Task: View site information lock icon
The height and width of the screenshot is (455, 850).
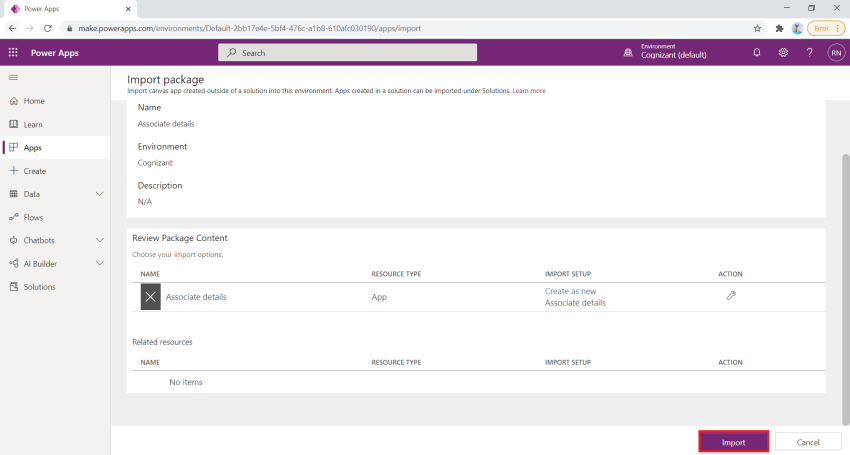Action: (x=69, y=28)
